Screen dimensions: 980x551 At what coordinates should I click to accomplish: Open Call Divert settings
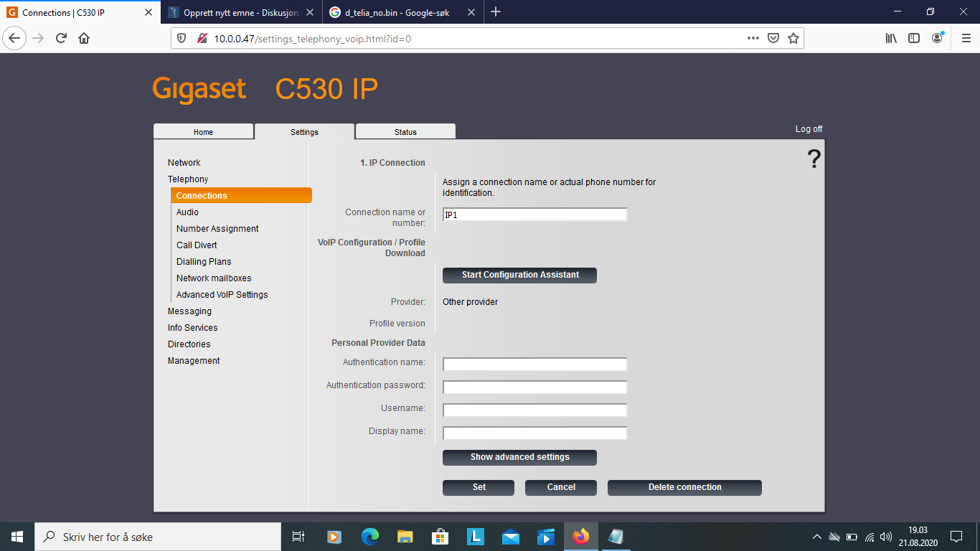(197, 245)
